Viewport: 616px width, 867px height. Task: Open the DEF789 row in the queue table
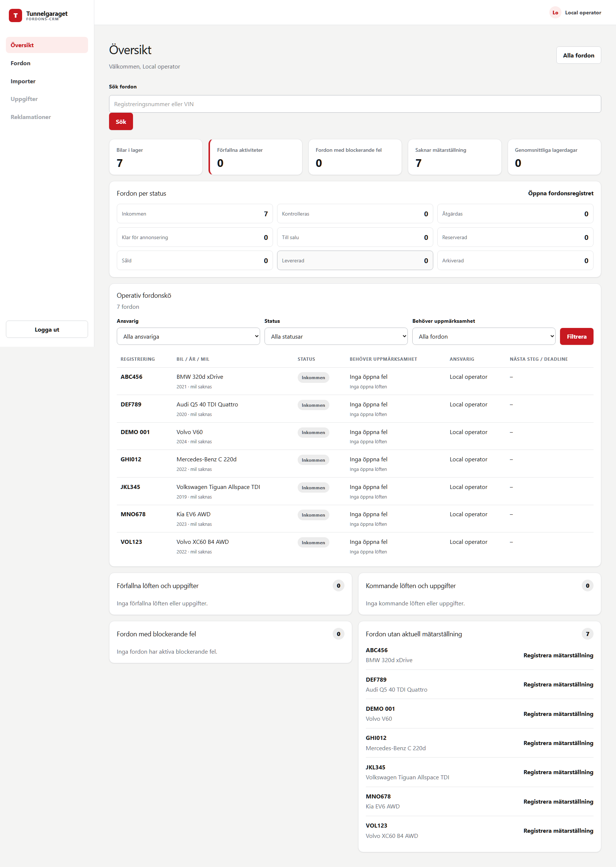coord(355,409)
